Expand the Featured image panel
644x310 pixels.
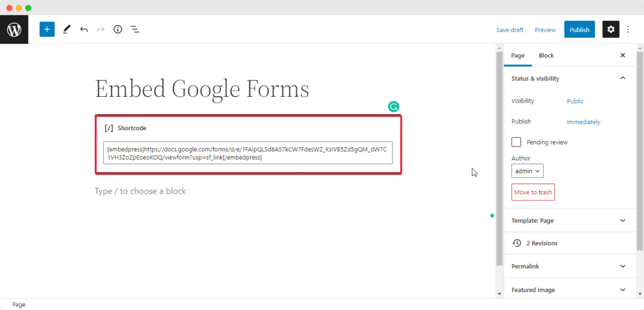pos(570,289)
